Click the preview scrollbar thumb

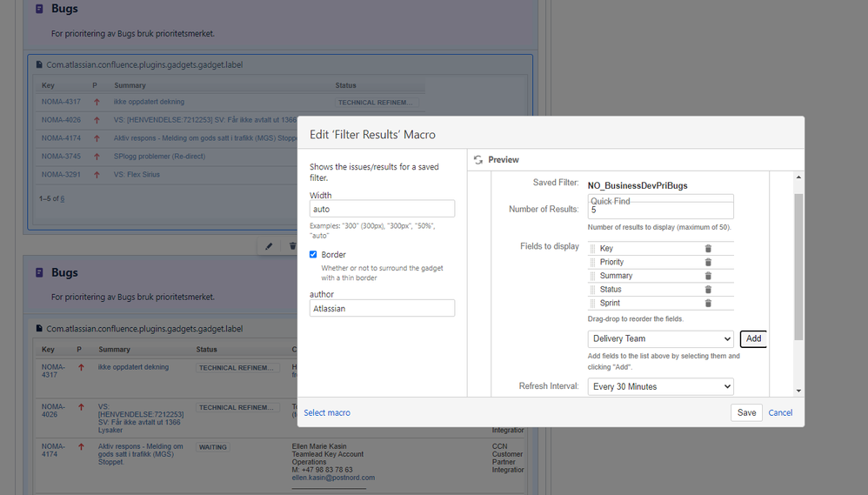pos(798,267)
